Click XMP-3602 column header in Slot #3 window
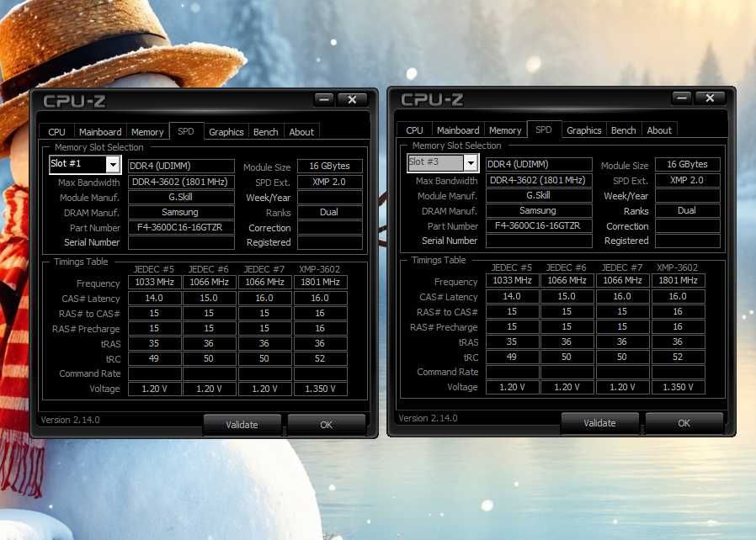Image resolution: width=756 pixels, height=540 pixels. click(x=677, y=267)
